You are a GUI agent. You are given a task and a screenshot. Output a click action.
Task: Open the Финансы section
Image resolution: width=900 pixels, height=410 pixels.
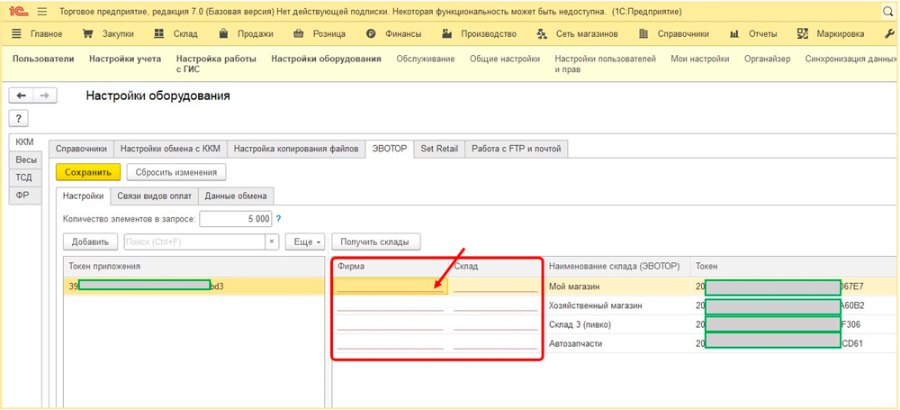(x=394, y=34)
